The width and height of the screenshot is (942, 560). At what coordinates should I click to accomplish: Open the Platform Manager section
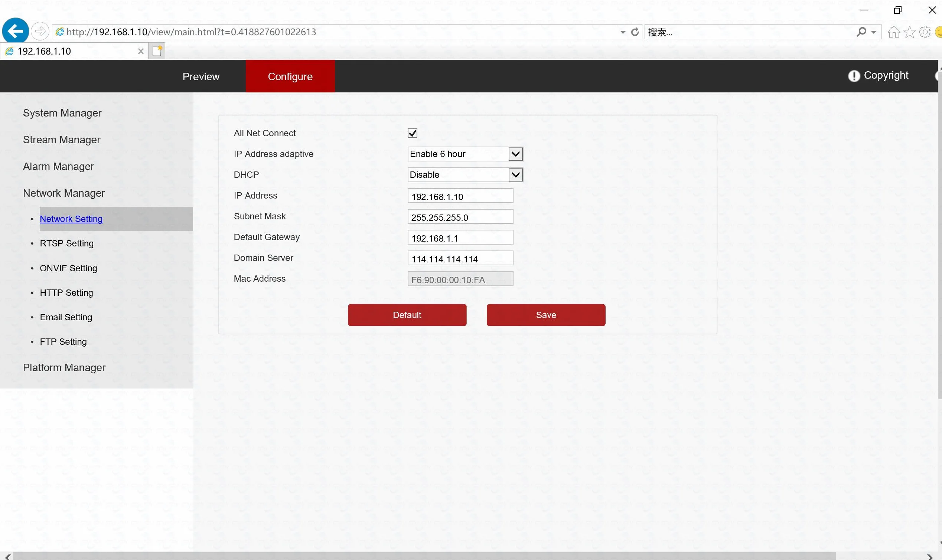point(64,367)
